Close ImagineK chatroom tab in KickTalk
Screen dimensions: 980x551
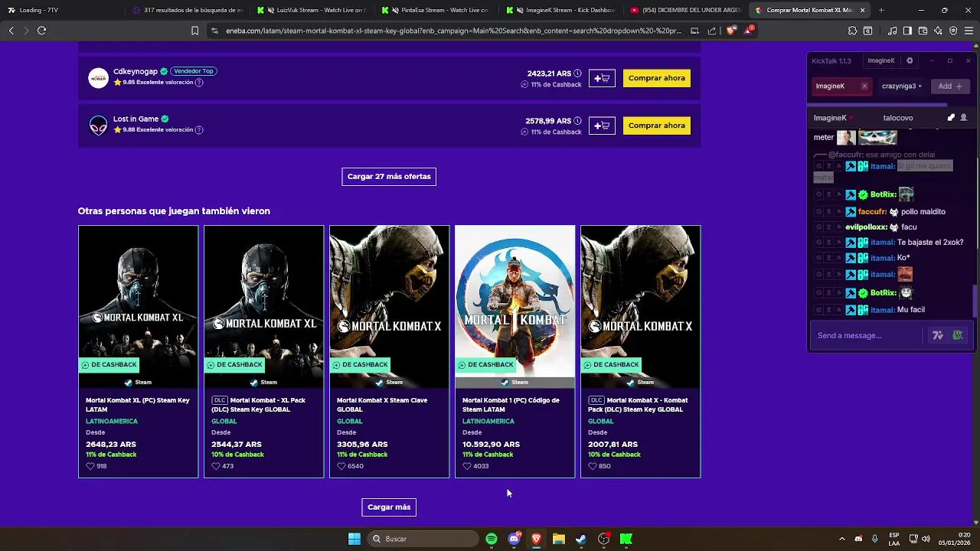(864, 86)
